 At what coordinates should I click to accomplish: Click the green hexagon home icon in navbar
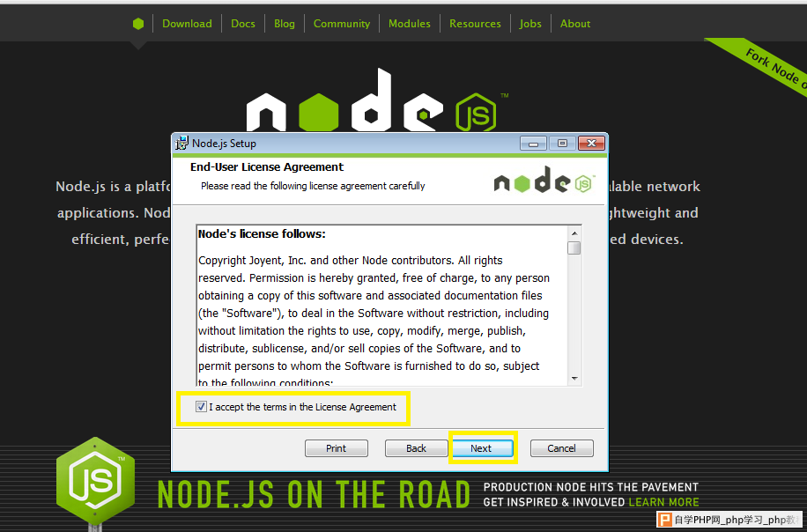click(138, 24)
